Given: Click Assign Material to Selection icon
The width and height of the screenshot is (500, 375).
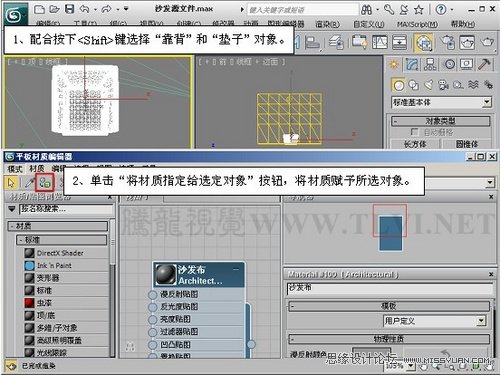Looking at the screenshot, I should (x=45, y=182).
